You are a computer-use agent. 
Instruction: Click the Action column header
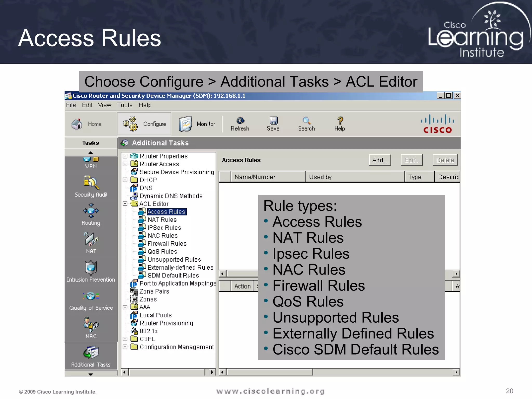242,286
